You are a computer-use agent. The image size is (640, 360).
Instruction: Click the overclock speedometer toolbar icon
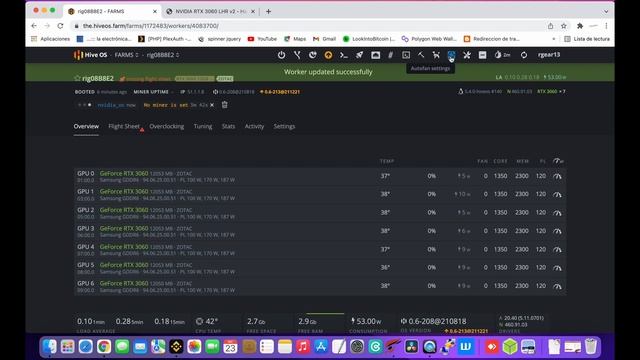(376, 55)
